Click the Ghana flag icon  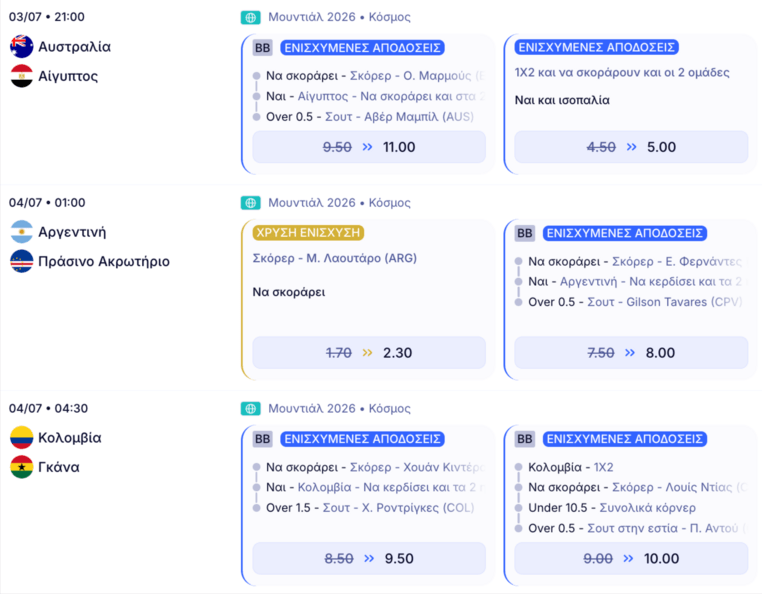click(x=21, y=467)
